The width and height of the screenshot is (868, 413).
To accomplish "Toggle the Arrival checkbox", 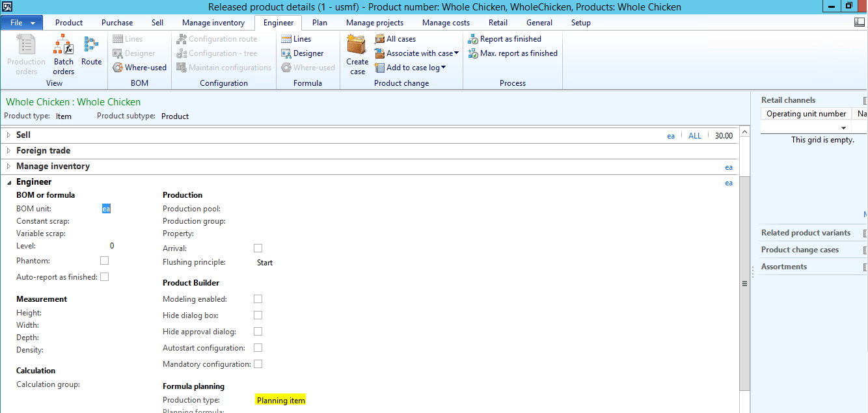I will [x=258, y=248].
